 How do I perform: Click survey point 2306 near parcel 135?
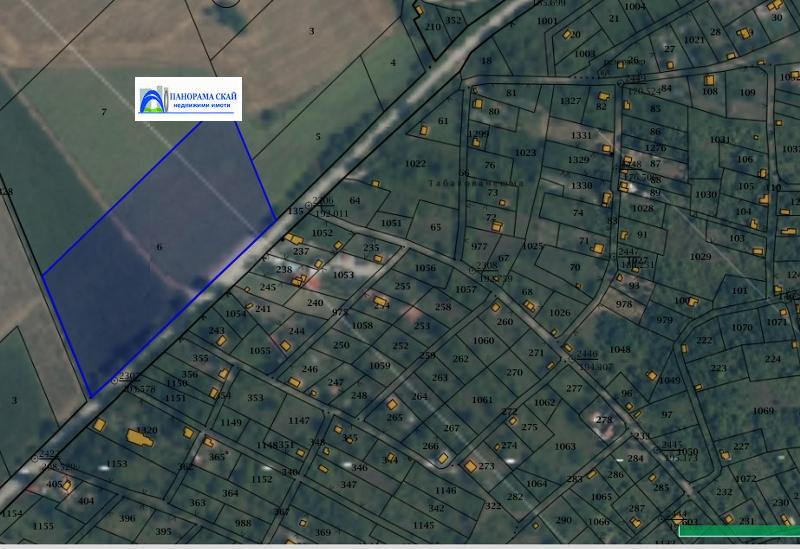pyautogui.click(x=323, y=201)
